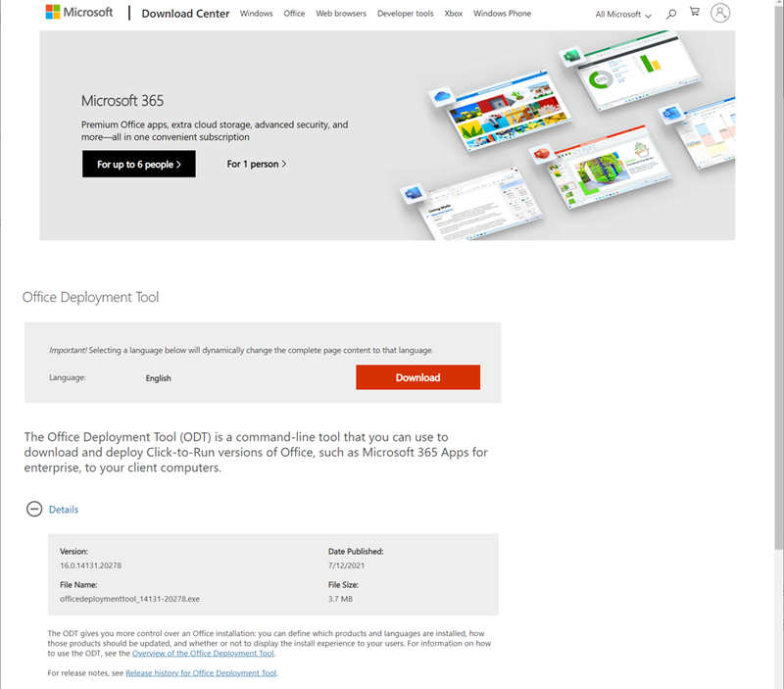Click the Details link label
This screenshot has width=784, height=689.
[x=64, y=510]
